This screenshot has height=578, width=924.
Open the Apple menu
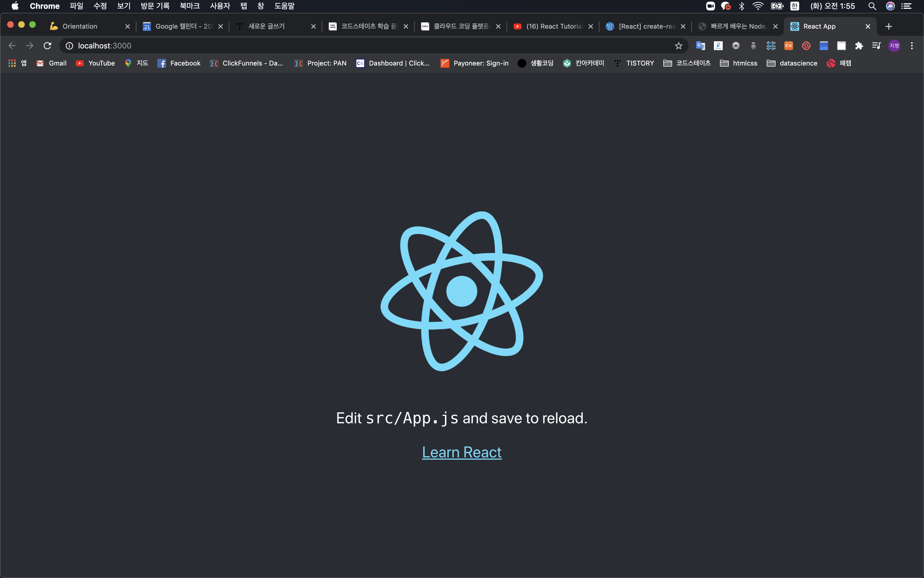[x=15, y=6]
